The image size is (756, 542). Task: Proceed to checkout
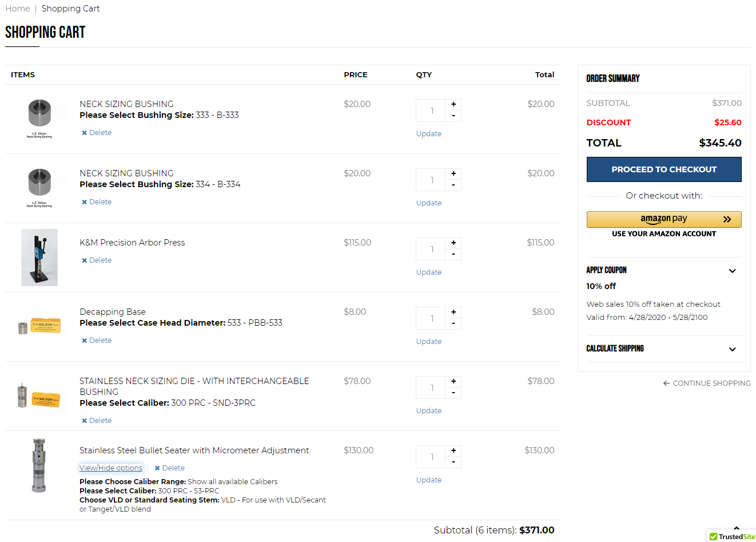tap(663, 169)
